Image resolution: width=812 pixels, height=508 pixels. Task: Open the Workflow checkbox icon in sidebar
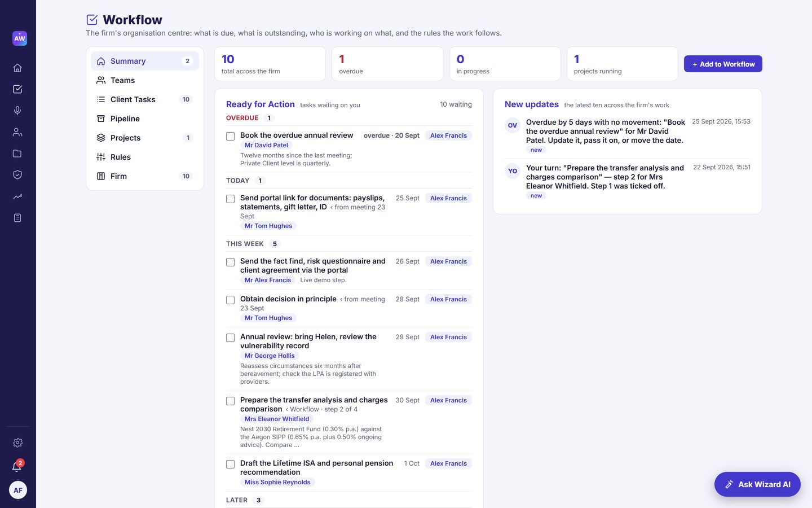tap(17, 89)
